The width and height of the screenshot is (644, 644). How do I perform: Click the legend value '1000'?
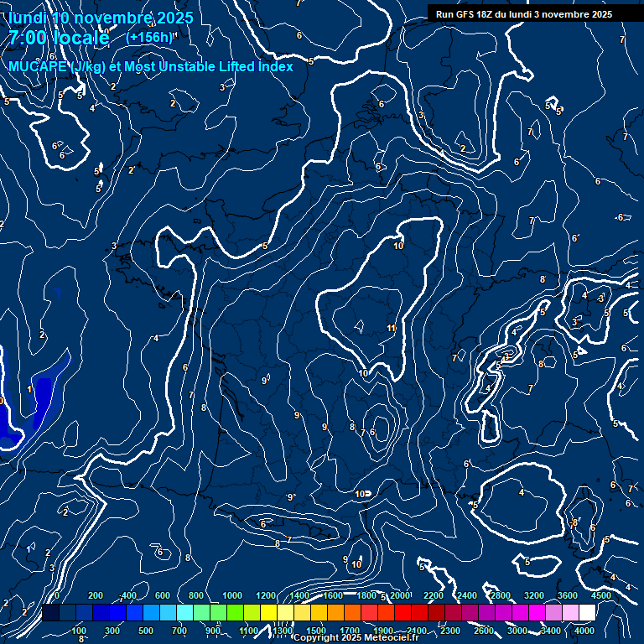232,595
